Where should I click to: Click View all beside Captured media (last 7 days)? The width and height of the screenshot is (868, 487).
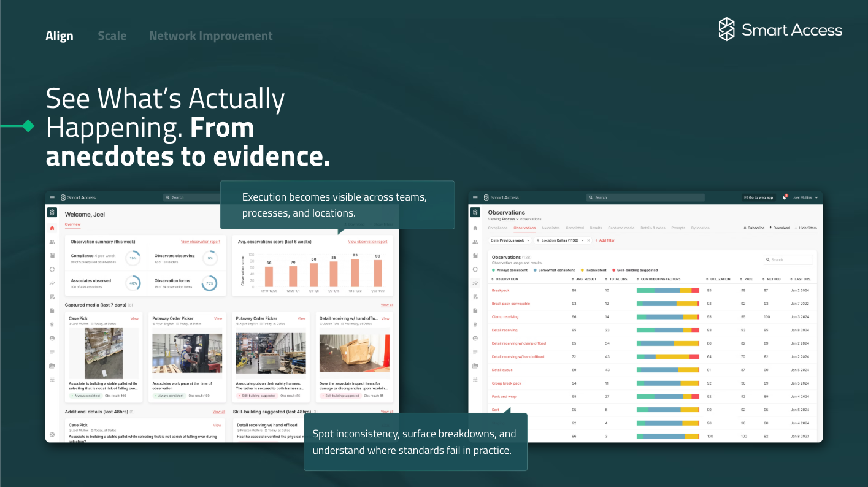[386, 305]
